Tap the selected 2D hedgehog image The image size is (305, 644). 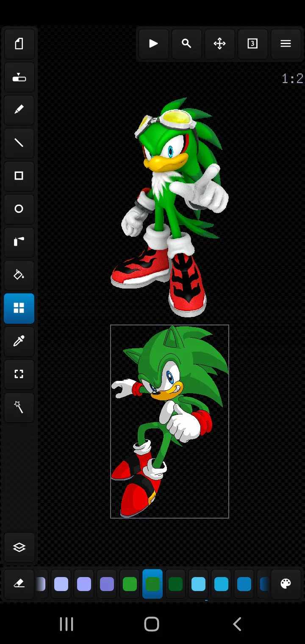[x=169, y=422]
